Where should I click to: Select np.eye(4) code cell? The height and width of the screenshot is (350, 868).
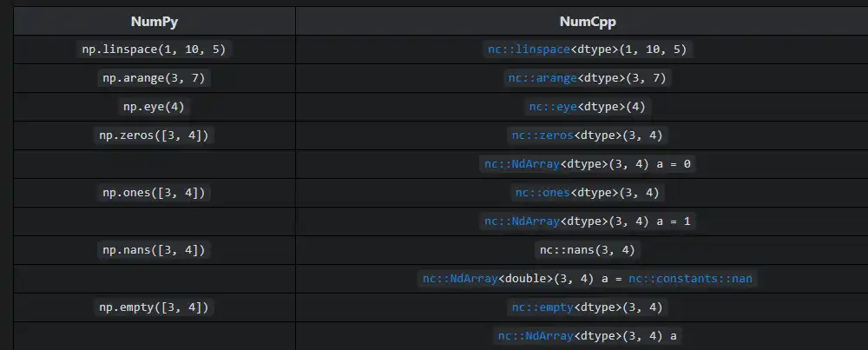[154, 107]
